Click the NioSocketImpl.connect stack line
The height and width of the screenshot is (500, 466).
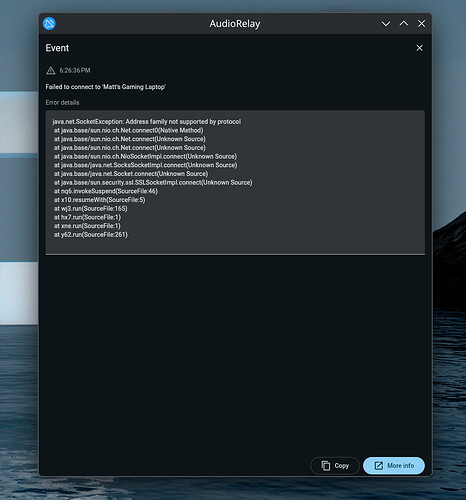pyautogui.click(x=145, y=156)
